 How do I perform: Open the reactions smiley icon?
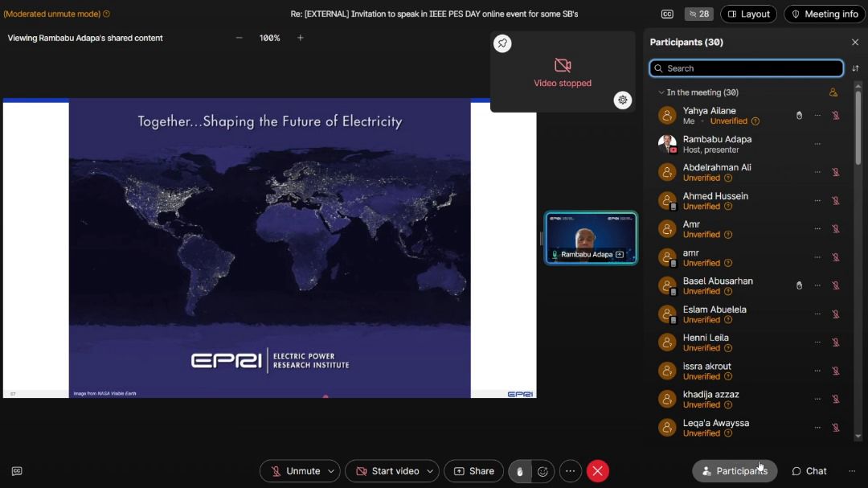543,471
